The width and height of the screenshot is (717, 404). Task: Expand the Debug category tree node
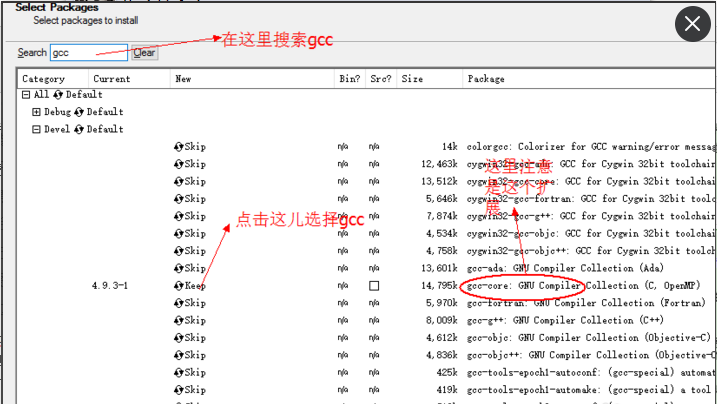tap(36, 112)
